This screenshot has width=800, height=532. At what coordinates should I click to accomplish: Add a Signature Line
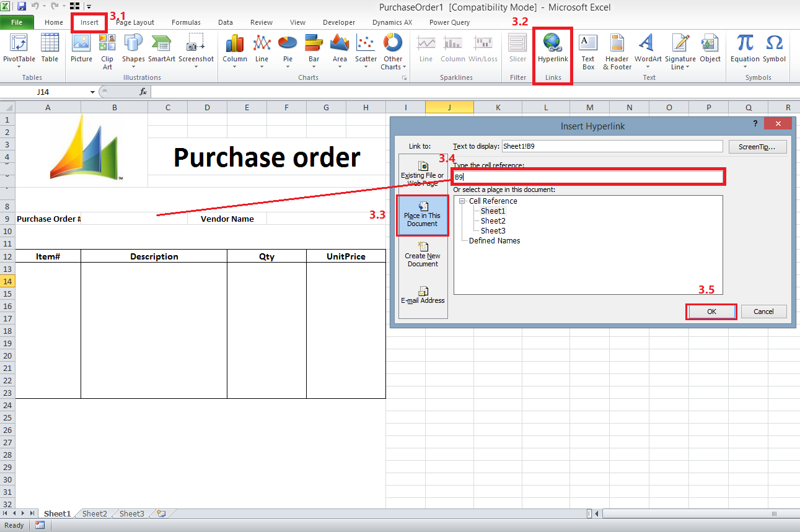680,51
